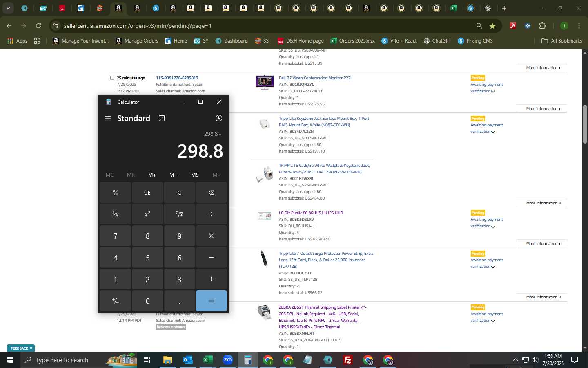Open Manage Your Inventory bookmark

(81, 40)
